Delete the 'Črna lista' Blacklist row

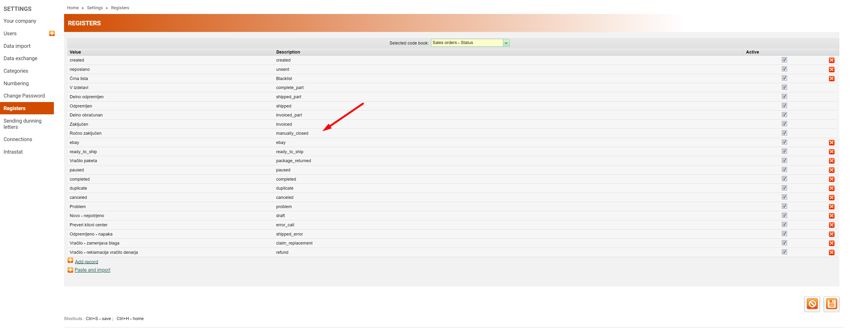click(x=831, y=79)
